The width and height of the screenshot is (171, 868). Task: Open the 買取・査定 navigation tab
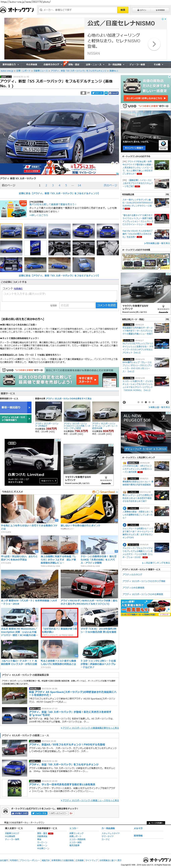(74, 64)
